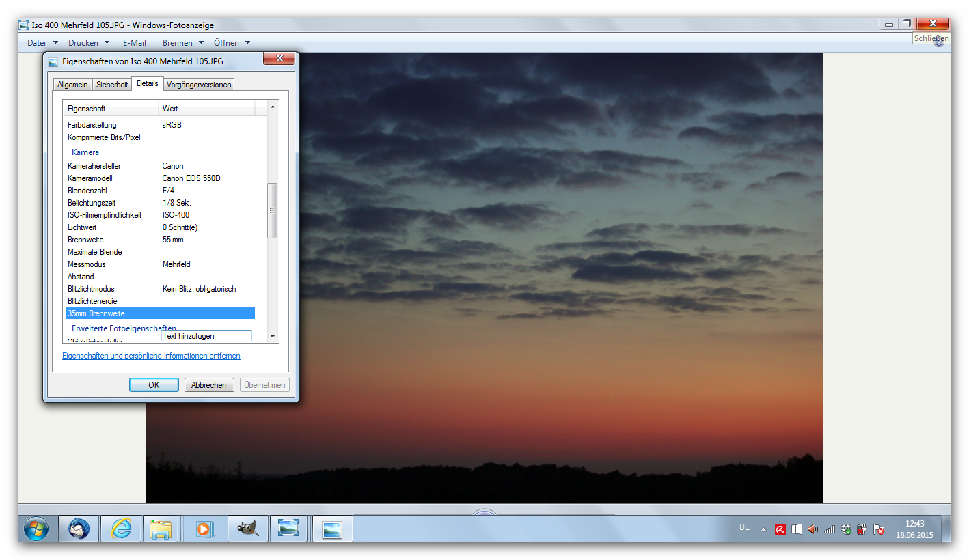Select the Lichtwert row
Screen dimensions: 969x560
(161, 227)
